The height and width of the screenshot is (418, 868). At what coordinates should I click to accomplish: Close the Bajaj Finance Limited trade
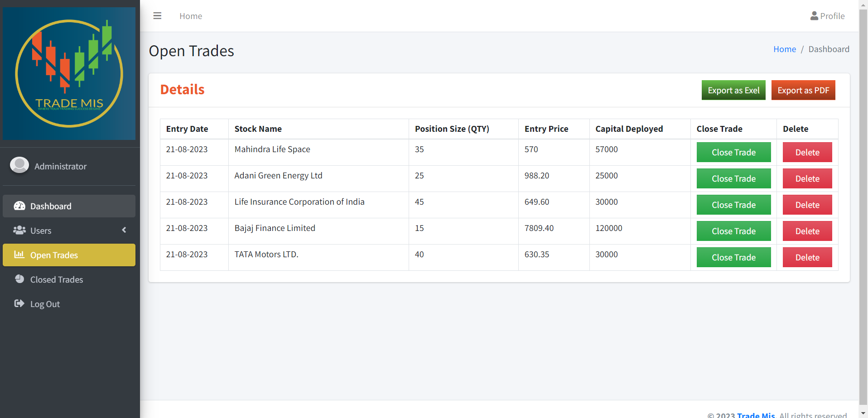coord(733,231)
